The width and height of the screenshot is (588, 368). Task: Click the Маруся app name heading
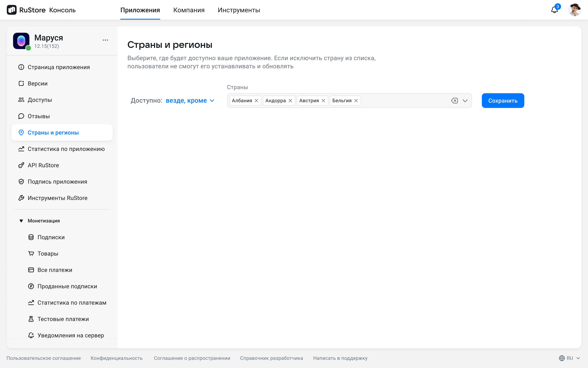coord(49,38)
